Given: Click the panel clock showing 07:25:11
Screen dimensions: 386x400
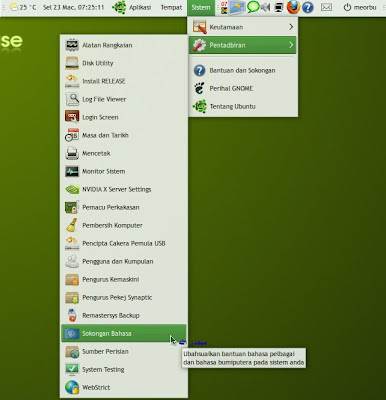Looking at the screenshot, I should click(x=73, y=7).
